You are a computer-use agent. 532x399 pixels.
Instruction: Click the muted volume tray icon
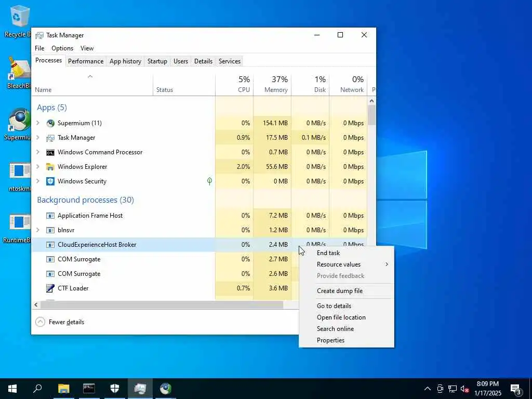pos(464,389)
